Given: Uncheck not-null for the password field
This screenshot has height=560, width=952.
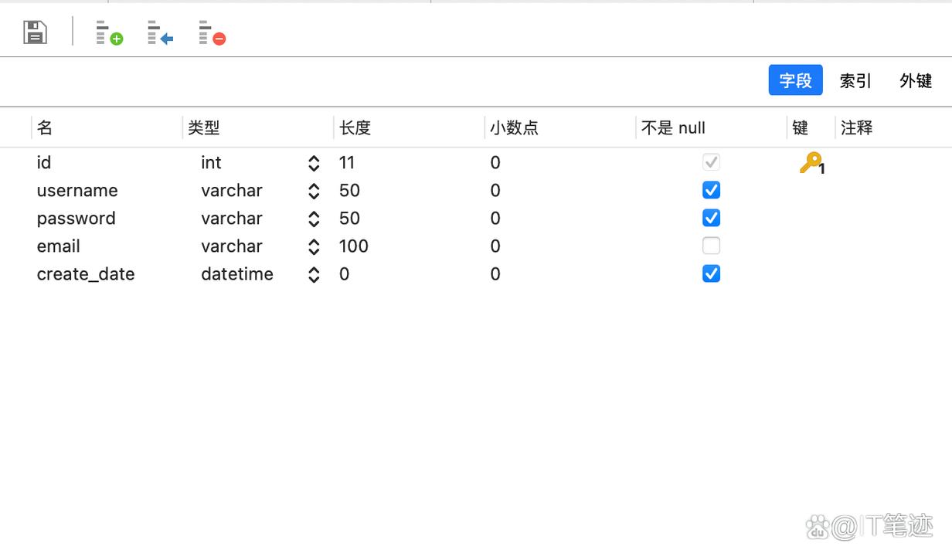Looking at the screenshot, I should pyautogui.click(x=711, y=218).
